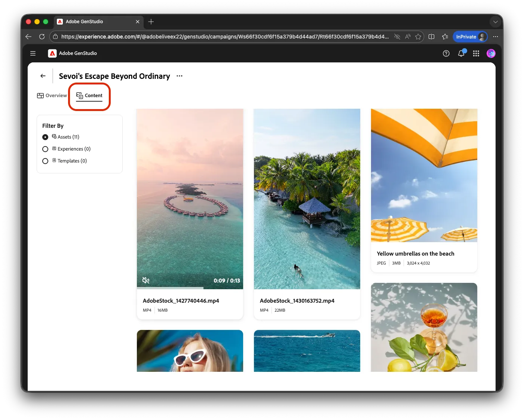Add this page to favorites star
Image resolution: width=524 pixels, height=420 pixels.
click(418, 37)
